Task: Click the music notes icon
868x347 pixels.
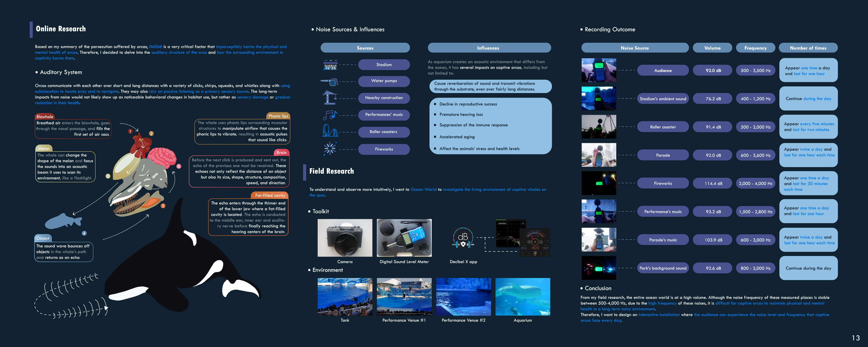Action: 330,115
